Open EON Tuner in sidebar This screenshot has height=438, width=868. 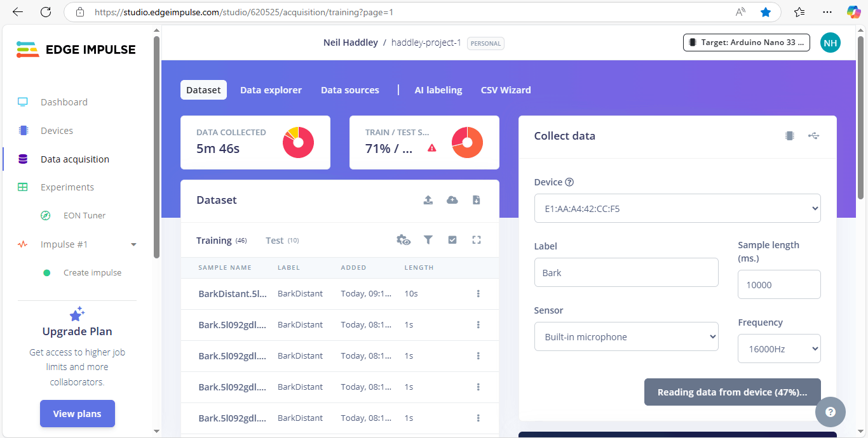(x=85, y=216)
